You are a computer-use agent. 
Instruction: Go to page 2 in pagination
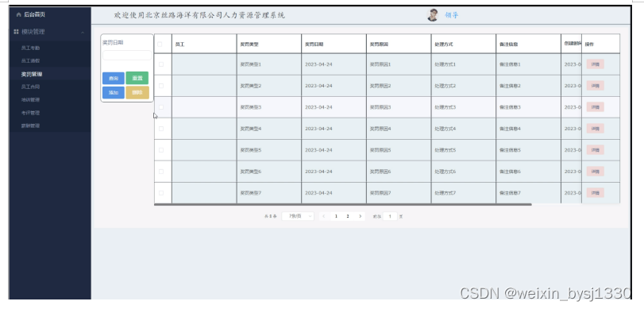click(348, 216)
